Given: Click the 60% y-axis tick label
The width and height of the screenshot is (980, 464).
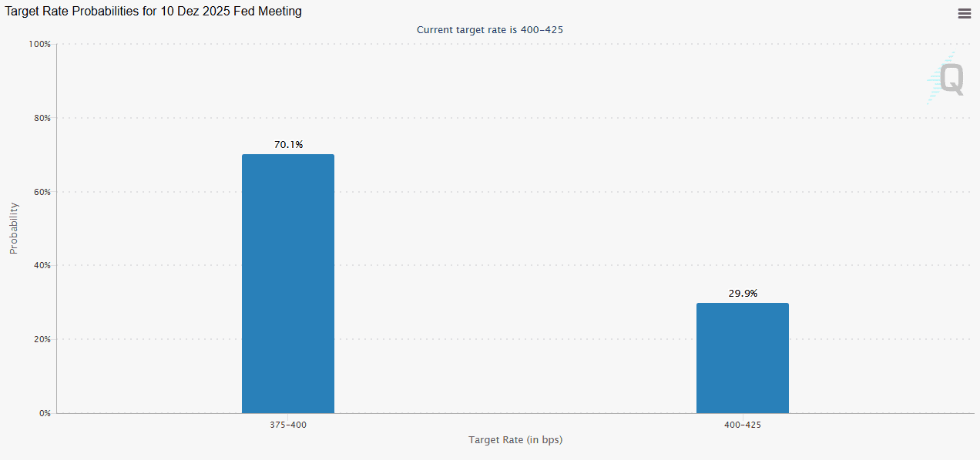Looking at the screenshot, I should (42, 192).
